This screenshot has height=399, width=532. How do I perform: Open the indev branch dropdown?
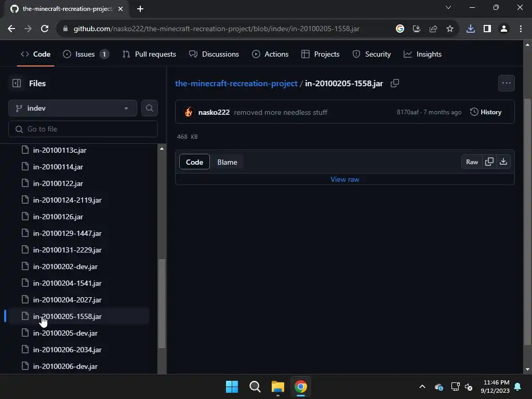pyautogui.click(x=73, y=108)
